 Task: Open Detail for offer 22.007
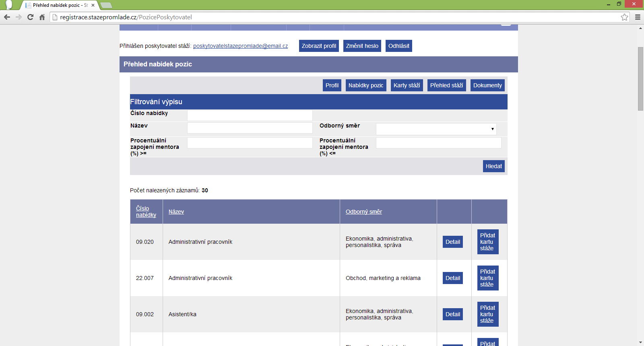[x=453, y=278]
